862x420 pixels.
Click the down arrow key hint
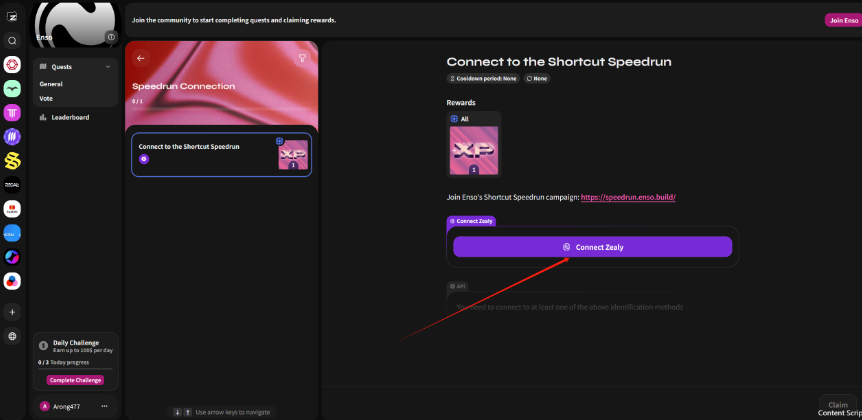(x=178, y=412)
